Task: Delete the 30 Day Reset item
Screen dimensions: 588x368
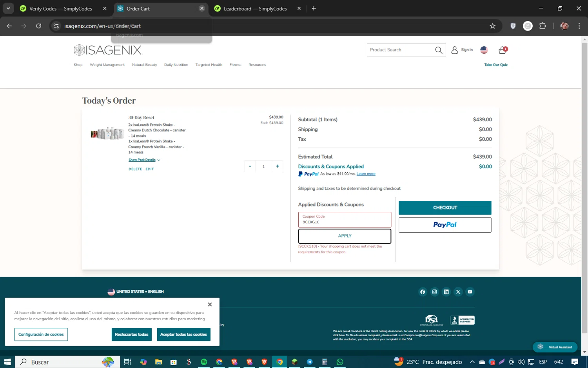Action: [135, 169]
